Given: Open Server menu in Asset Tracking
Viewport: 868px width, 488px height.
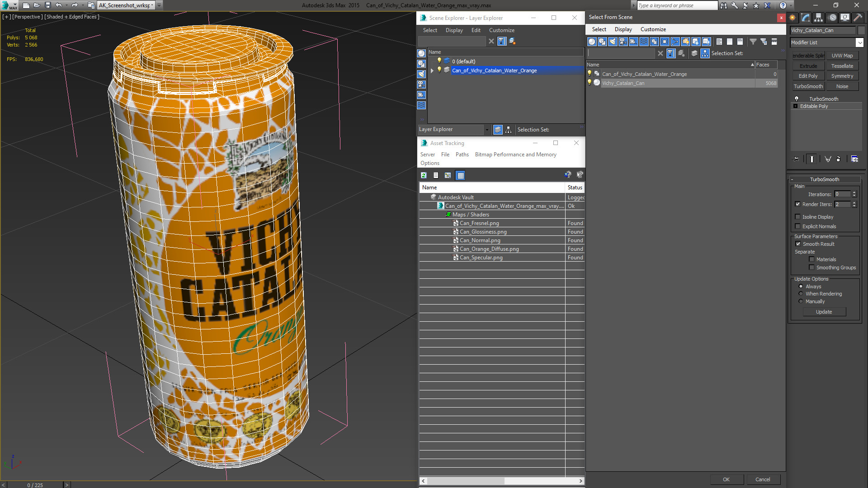Looking at the screenshot, I should click(x=427, y=155).
